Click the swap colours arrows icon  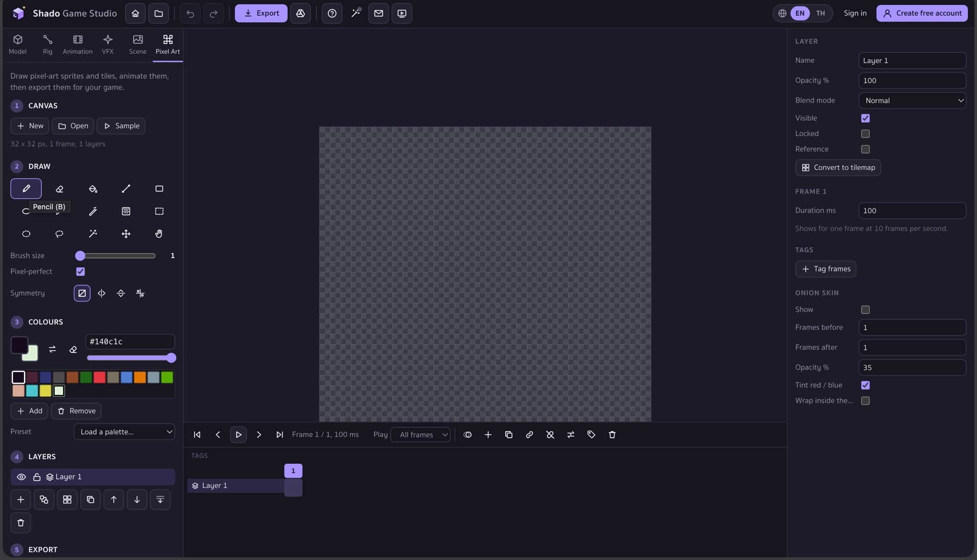click(x=52, y=349)
